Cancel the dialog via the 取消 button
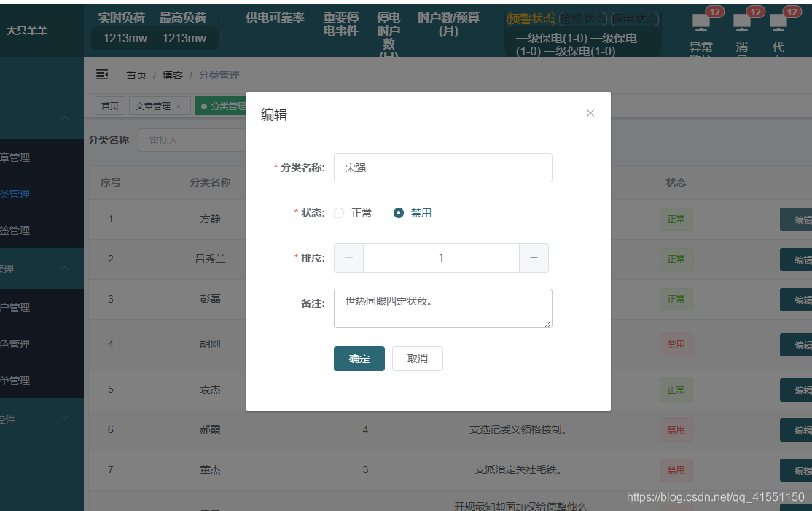Image resolution: width=812 pixels, height=511 pixels. pyautogui.click(x=417, y=358)
